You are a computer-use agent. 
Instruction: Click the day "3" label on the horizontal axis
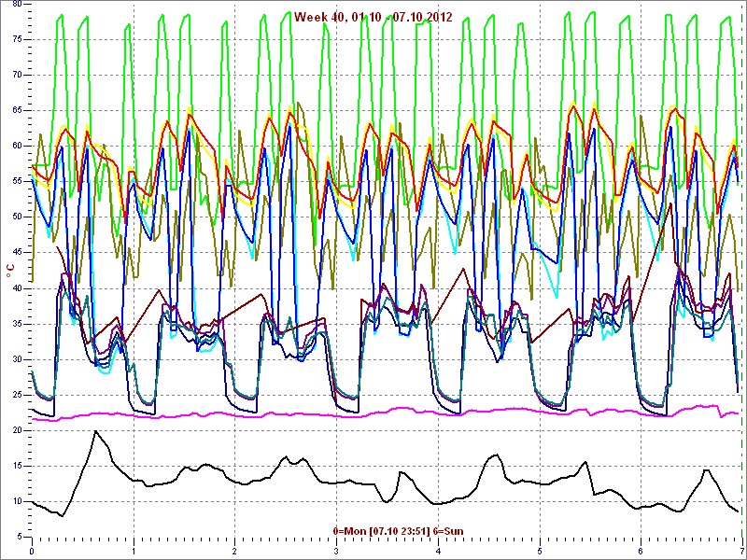coord(337,552)
